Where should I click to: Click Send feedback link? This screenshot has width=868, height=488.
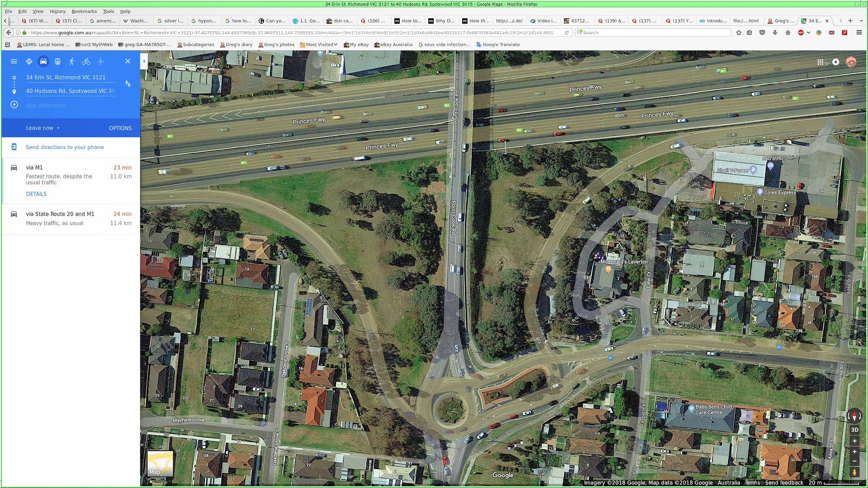coord(784,482)
